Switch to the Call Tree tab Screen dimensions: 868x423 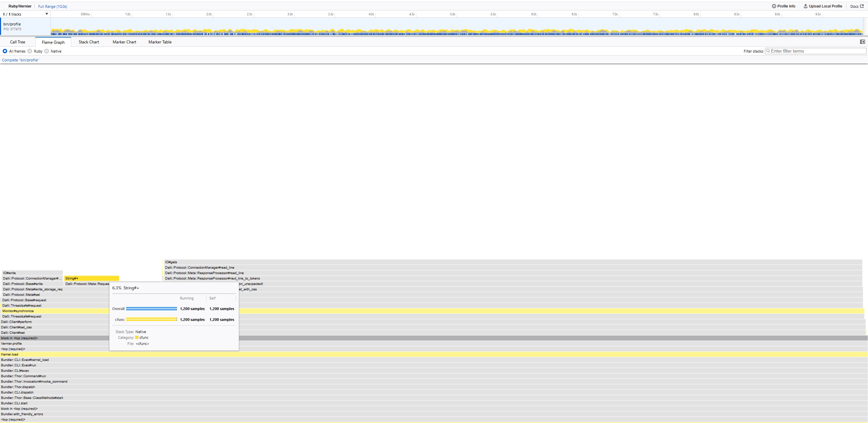pos(18,42)
